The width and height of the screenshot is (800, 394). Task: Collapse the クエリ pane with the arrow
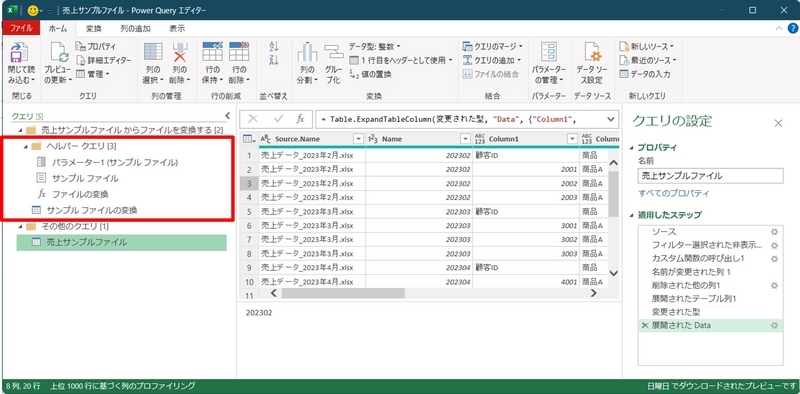(x=228, y=116)
